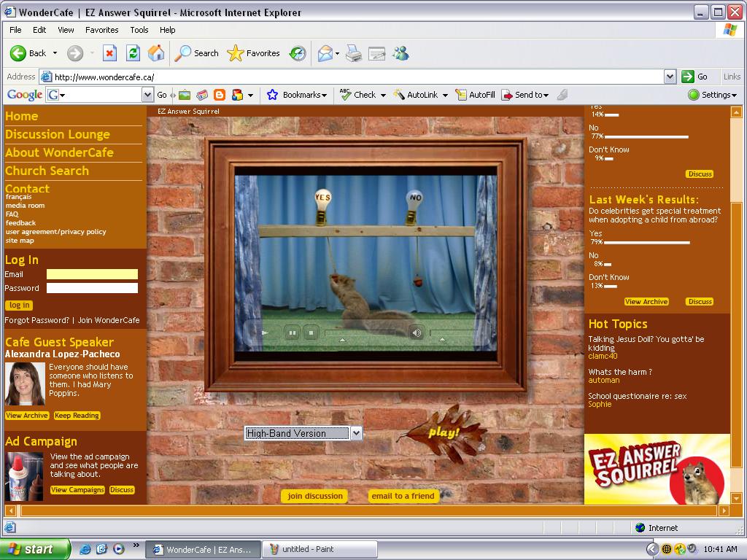Open the Back button history dropdown arrow
This screenshot has height=560, width=747.
pos(55,53)
